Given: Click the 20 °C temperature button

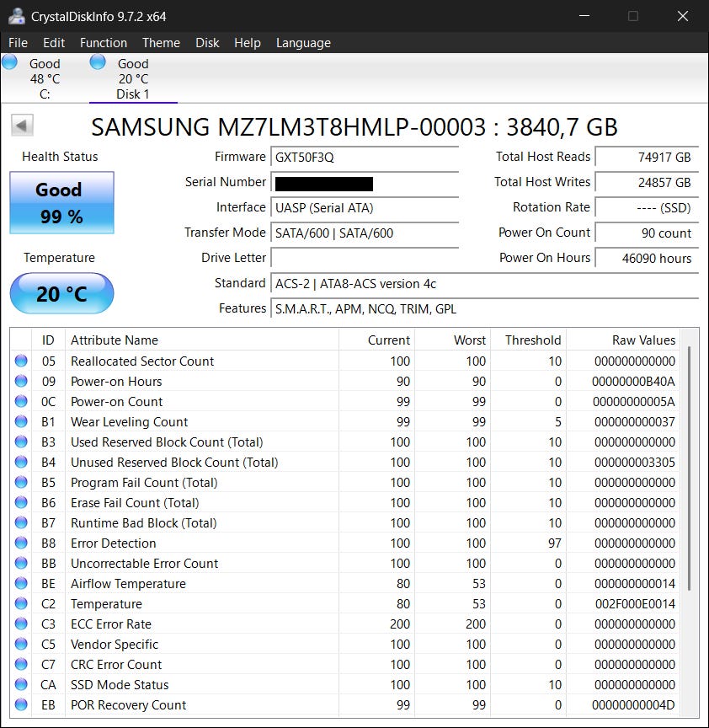Looking at the screenshot, I should (x=61, y=294).
